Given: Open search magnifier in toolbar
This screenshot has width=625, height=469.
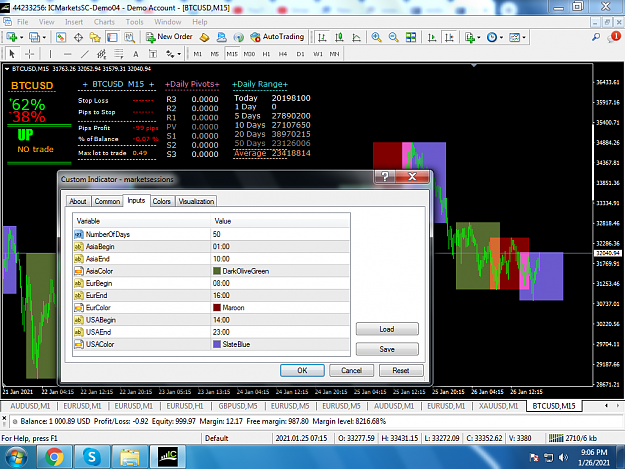Looking at the screenshot, I should click(596, 37).
